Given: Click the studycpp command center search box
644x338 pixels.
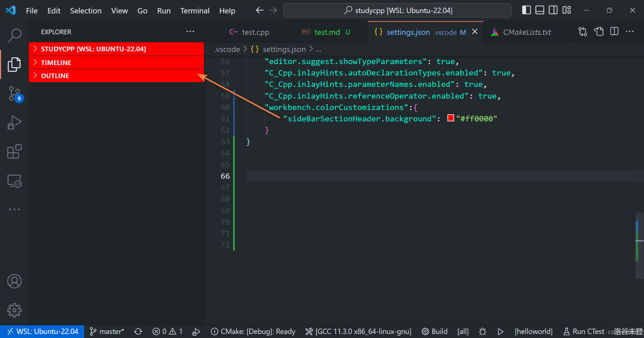Looking at the screenshot, I should [397, 10].
